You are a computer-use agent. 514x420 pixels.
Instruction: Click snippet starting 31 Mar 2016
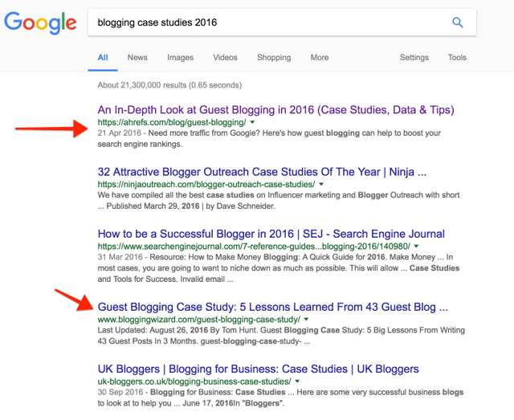coord(279,268)
